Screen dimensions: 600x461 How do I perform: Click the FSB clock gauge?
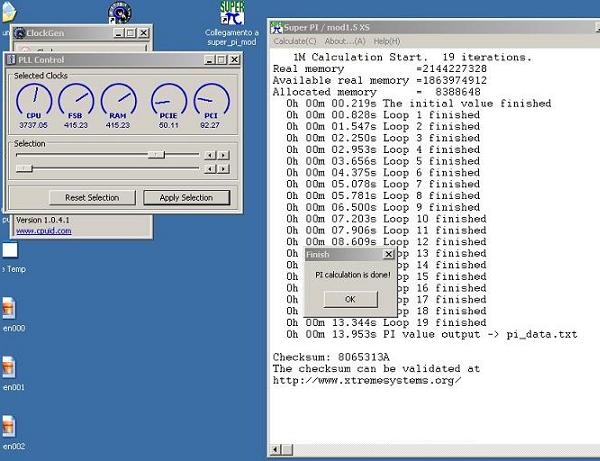point(76,100)
